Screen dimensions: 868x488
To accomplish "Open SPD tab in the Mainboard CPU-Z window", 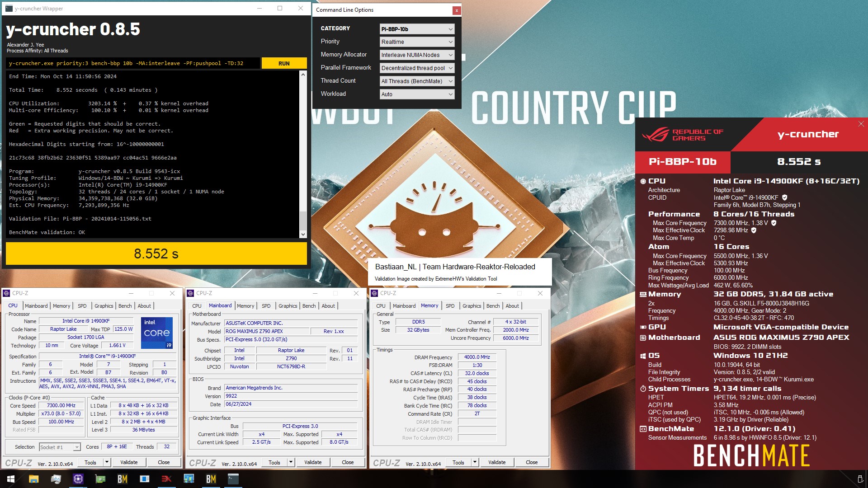I will coord(266,306).
